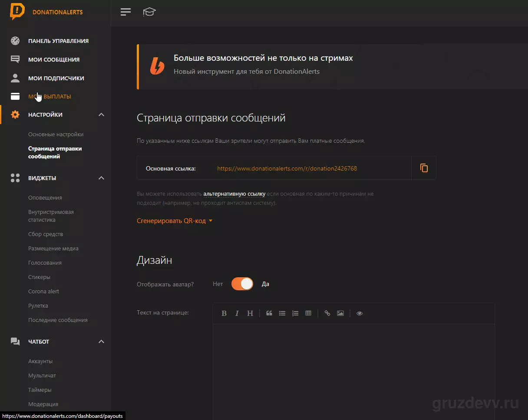The height and width of the screenshot is (420, 528).
Task: Open Основные настройки submenu
Action: click(56, 135)
